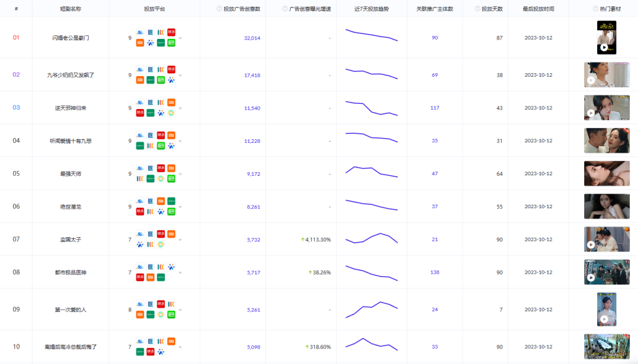Open advertiser count 138 for 都市极品医神
Image resolution: width=638 pixels, height=364 pixels.
[x=435, y=273]
